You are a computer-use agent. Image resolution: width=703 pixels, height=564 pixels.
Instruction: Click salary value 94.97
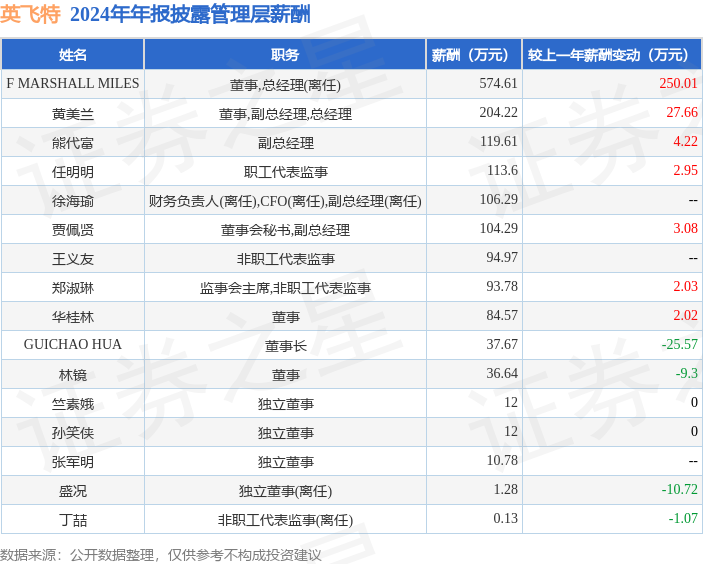click(x=502, y=257)
